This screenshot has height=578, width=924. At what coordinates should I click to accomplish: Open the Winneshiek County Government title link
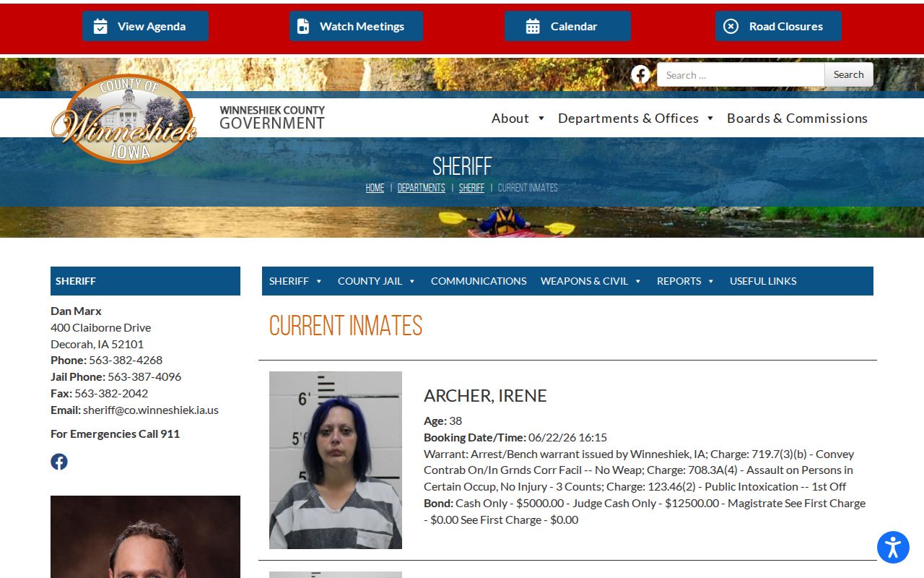272,118
